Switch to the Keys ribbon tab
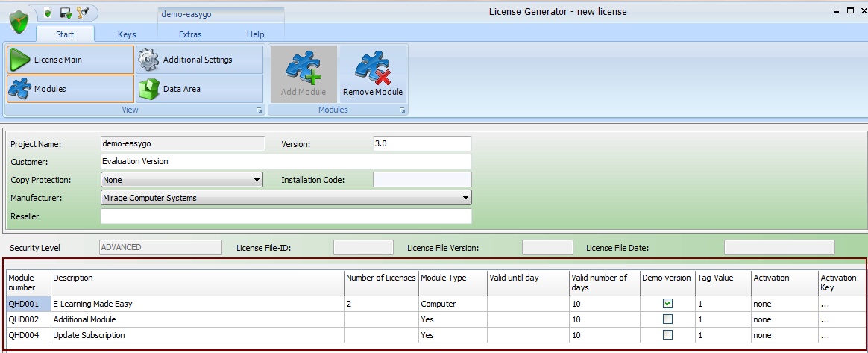 (x=127, y=34)
